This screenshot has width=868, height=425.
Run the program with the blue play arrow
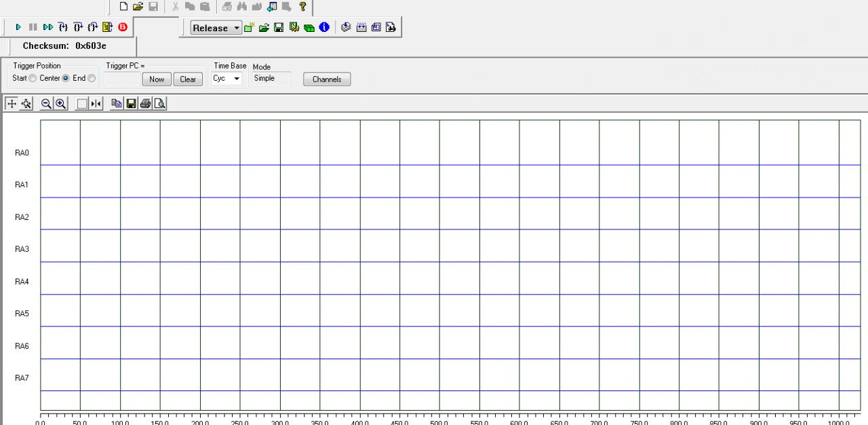18,27
